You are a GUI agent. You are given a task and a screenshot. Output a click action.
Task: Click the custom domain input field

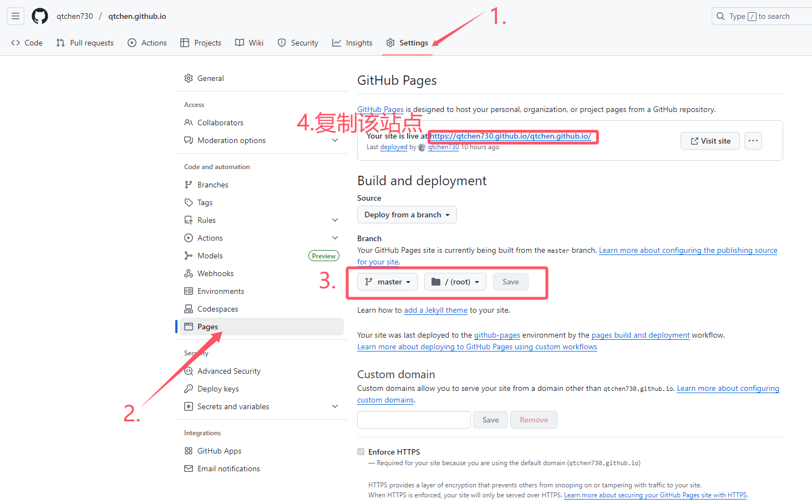(414, 420)
